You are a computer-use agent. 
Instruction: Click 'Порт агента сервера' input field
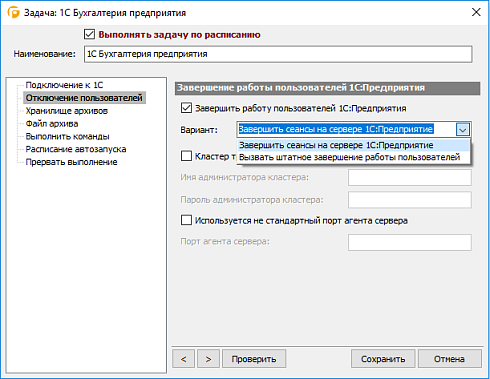[410, 242]
